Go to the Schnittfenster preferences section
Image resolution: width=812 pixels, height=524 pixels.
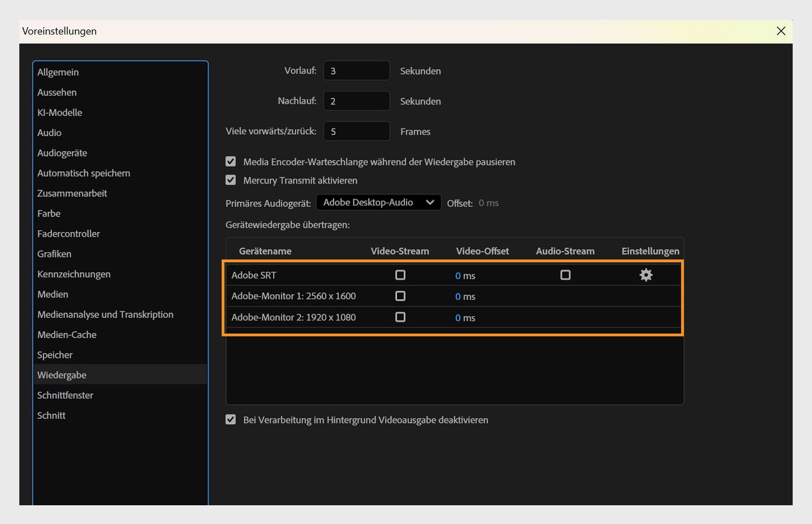[65, 395]
